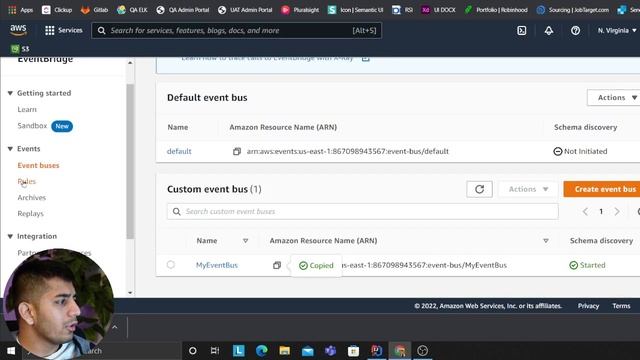The image size is (640, 360).
Task: Go to next page of event buses
Action: tap(617, 211)
